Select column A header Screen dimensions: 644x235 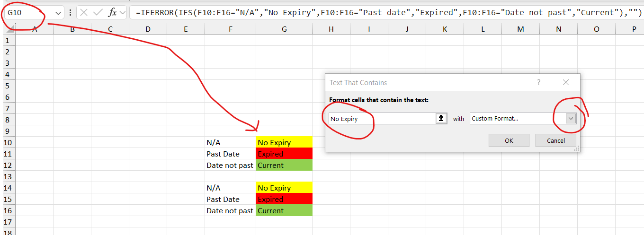(x=35, y=29)
